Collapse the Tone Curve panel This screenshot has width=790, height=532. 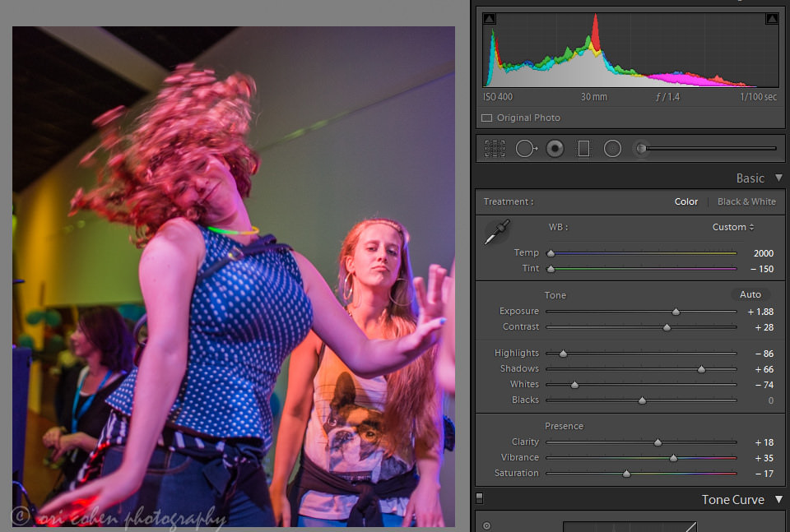(779, 499)
